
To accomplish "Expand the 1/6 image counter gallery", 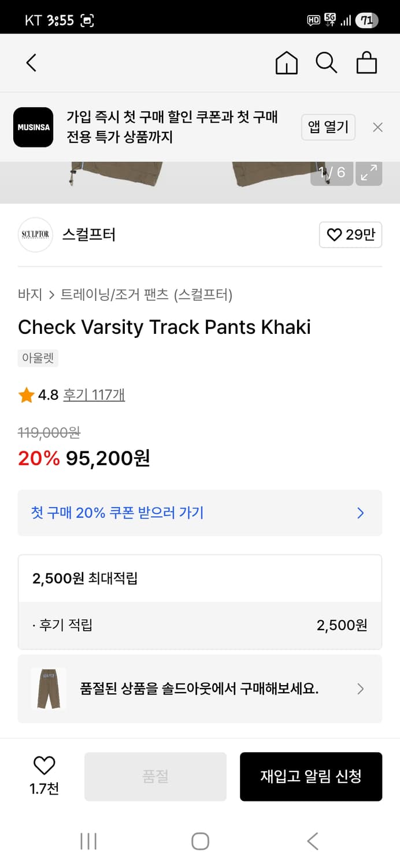I will 331,172.
